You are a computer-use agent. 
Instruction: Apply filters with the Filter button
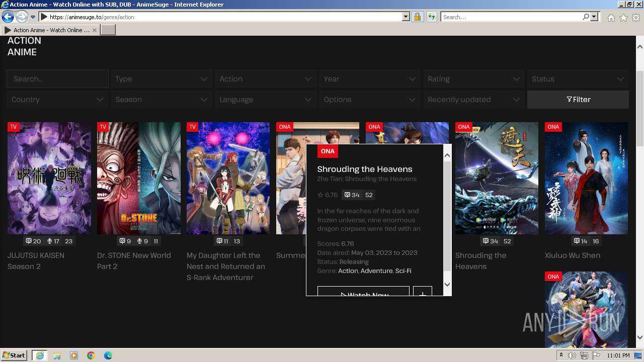tap(578, 100)
